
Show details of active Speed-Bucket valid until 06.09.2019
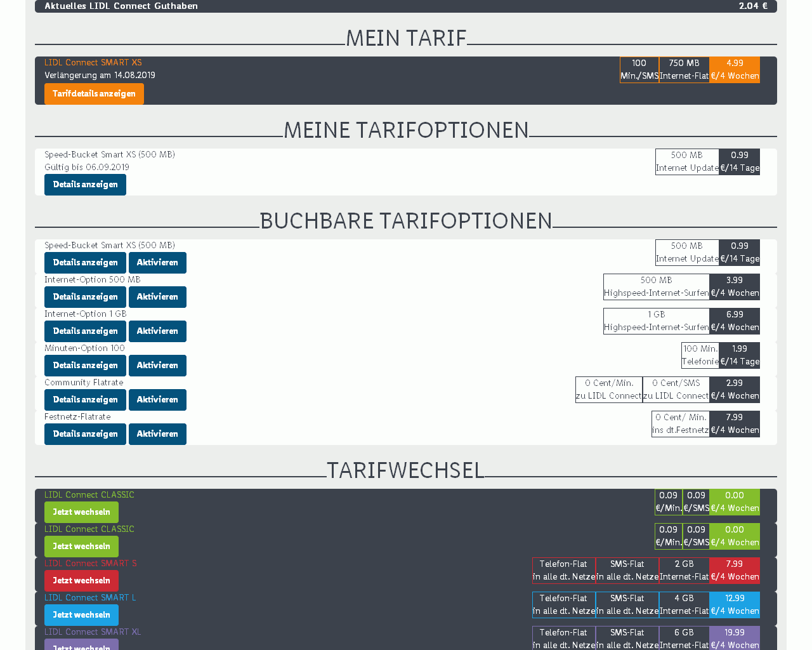tap(85, 185)
